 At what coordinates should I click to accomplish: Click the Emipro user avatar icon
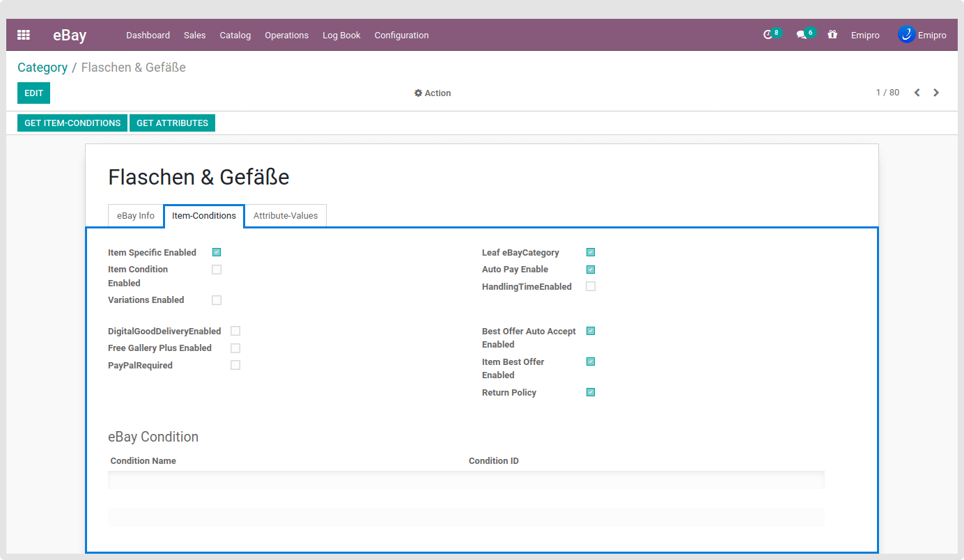pos(906,34)
